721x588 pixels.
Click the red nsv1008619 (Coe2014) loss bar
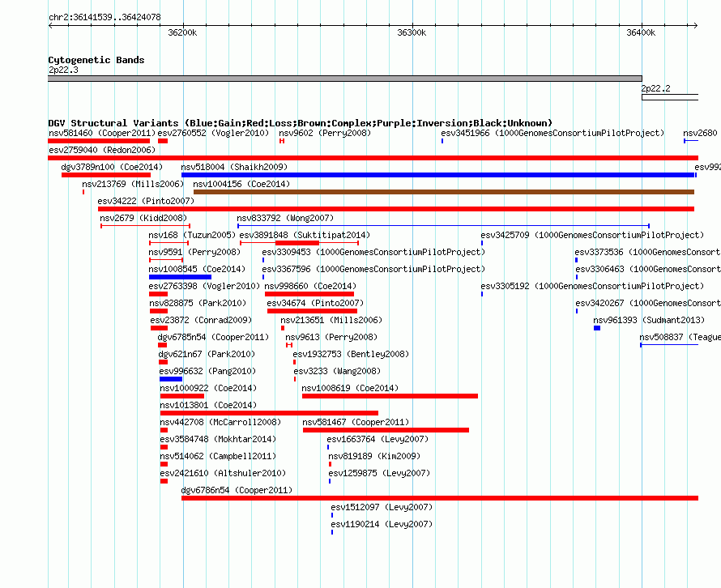(390, 396)
